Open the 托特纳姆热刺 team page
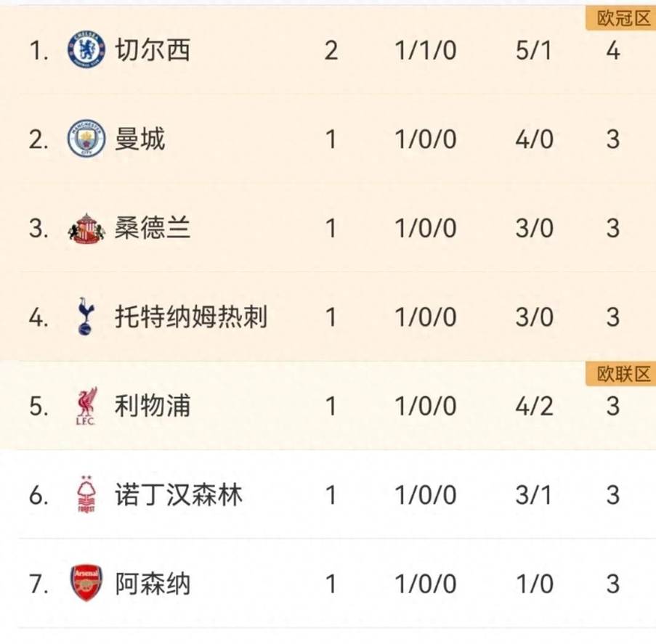Viewport: 656px width, 644px height. [191, 317]
